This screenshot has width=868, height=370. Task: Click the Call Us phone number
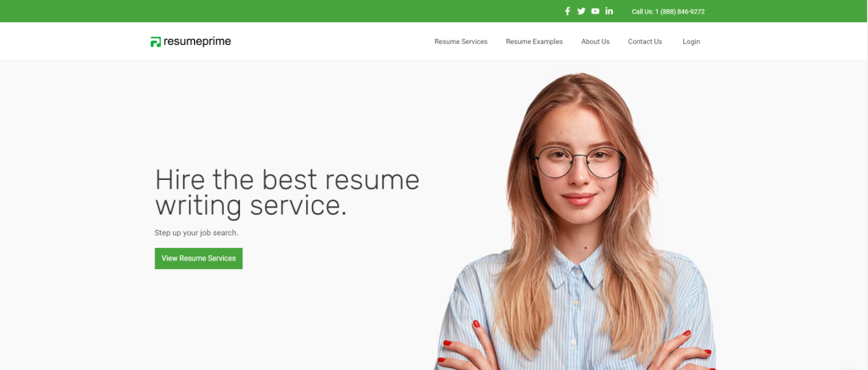click(668, 12)
